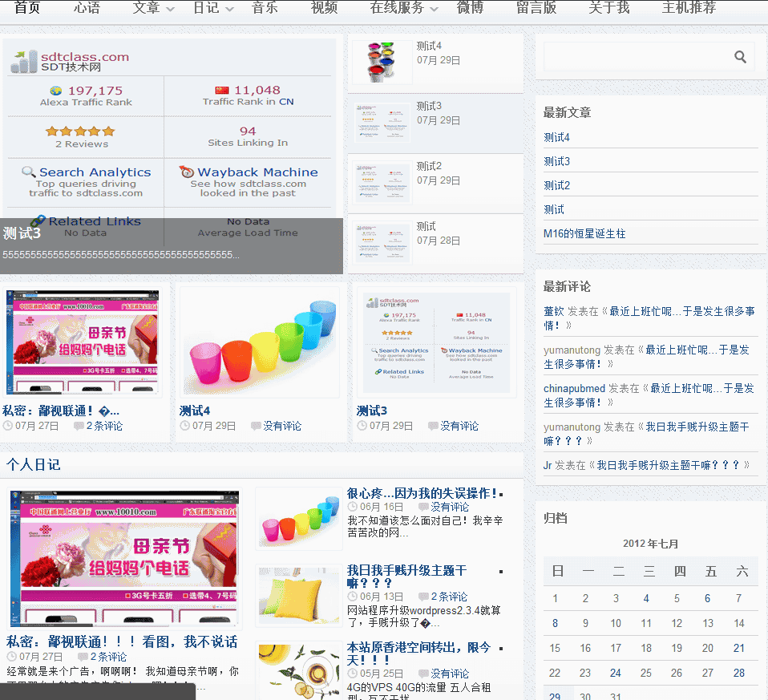Open the large 母亲节 diary image
The width and height of the screenshot is (768, 700).
click(x=125, y=558)
